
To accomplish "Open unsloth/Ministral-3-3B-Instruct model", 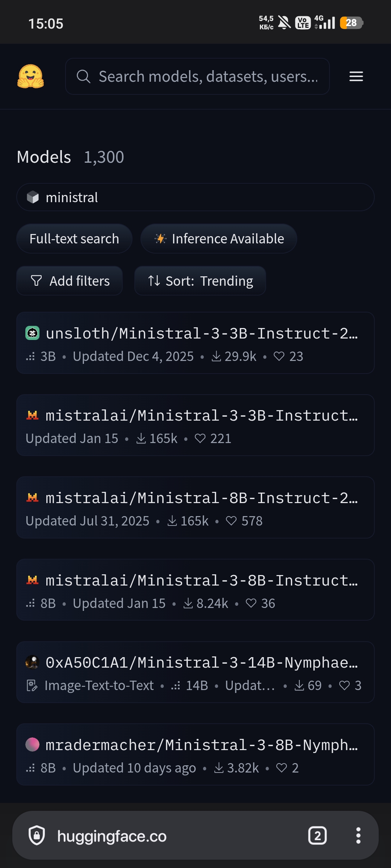I will pos(195,343).
